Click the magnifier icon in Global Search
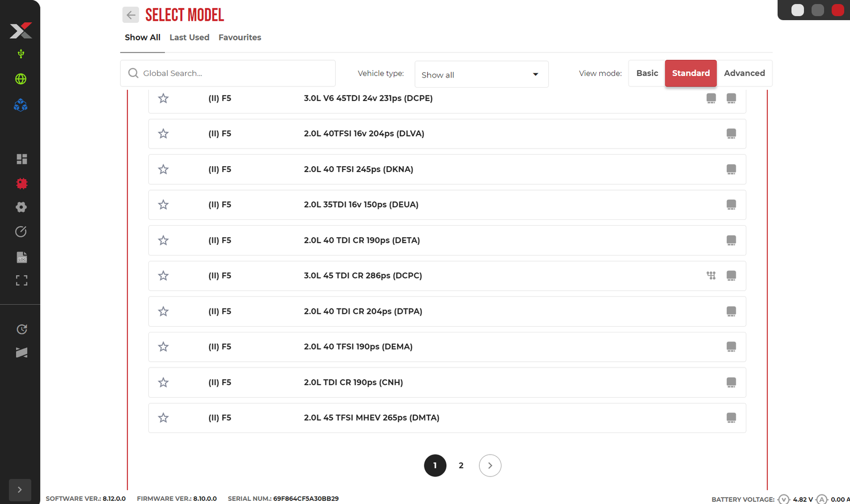850x504 pixels. tap(133, 73)
